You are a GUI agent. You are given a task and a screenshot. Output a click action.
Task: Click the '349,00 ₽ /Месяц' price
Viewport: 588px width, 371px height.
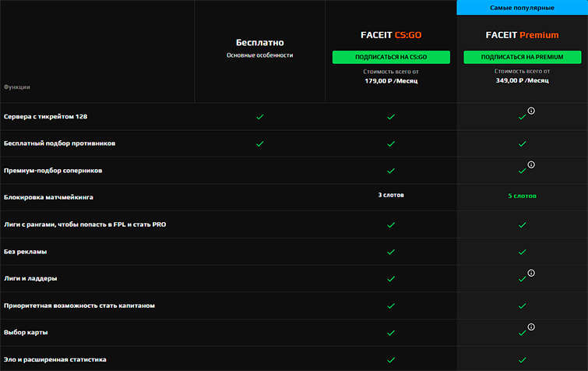click(x=523, y=80)
